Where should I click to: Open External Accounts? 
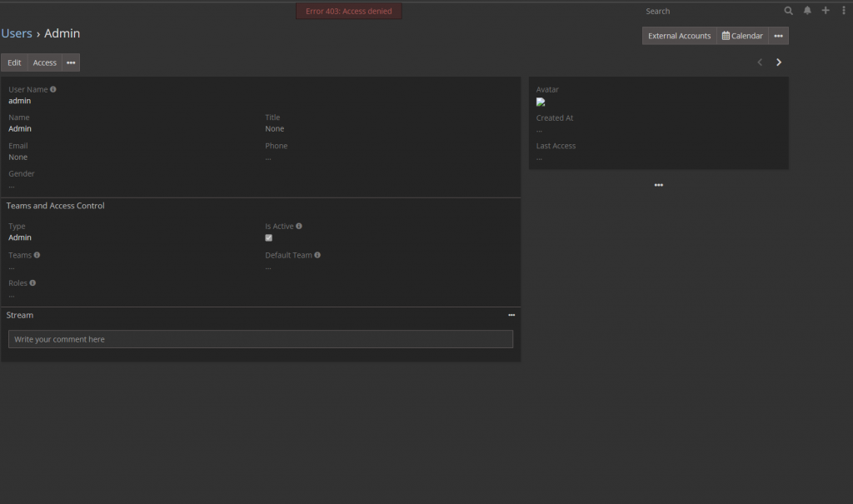[x=679, y=36]
